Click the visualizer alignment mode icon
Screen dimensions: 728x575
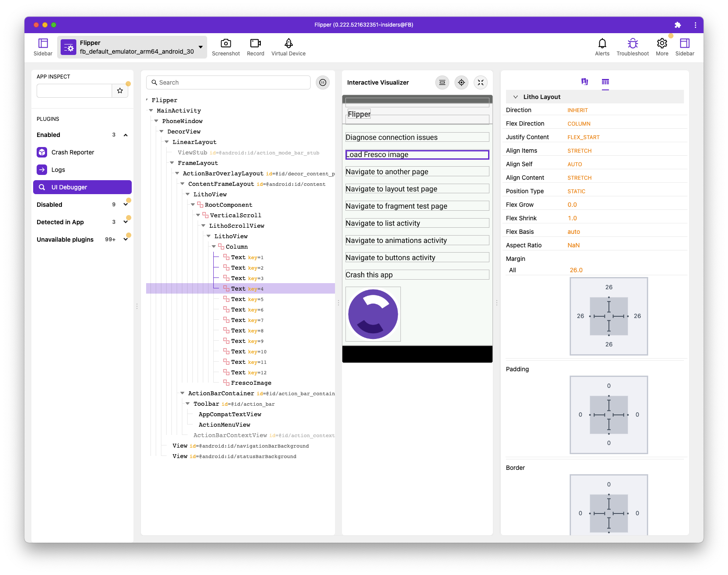(x=442, y=82)
